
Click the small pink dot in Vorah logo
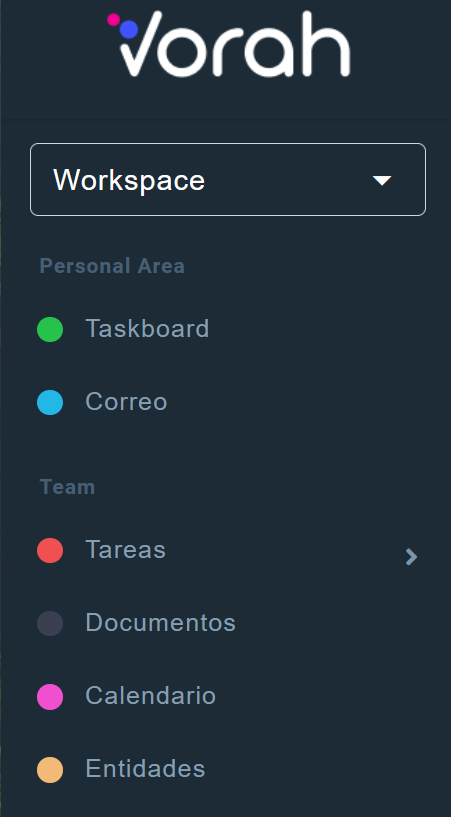pyautogui.click(x=113, y=19)
